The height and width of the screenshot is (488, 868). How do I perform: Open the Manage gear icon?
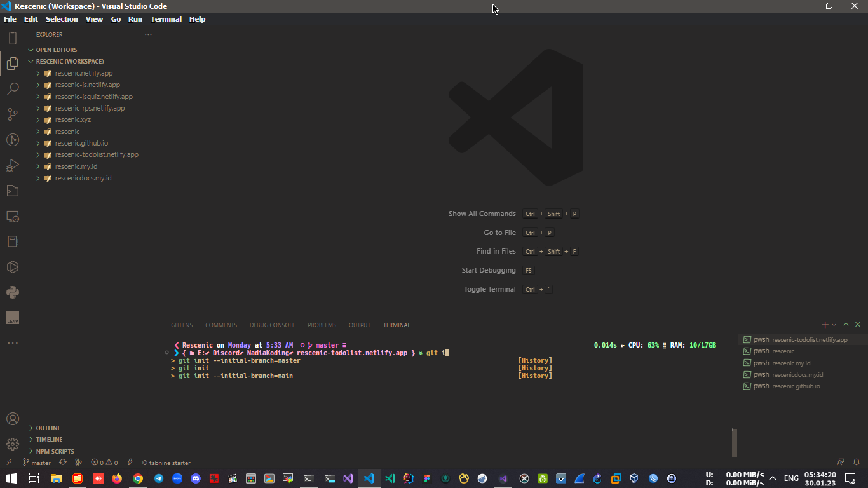tap(12, 444)
